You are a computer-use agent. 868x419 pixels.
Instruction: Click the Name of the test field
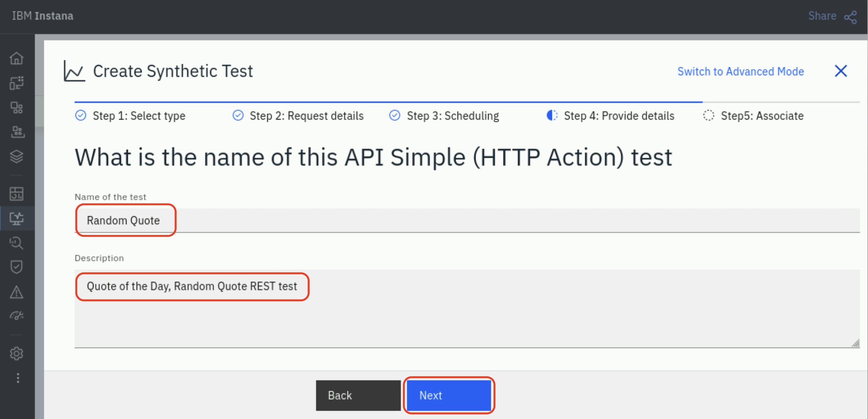467,220
